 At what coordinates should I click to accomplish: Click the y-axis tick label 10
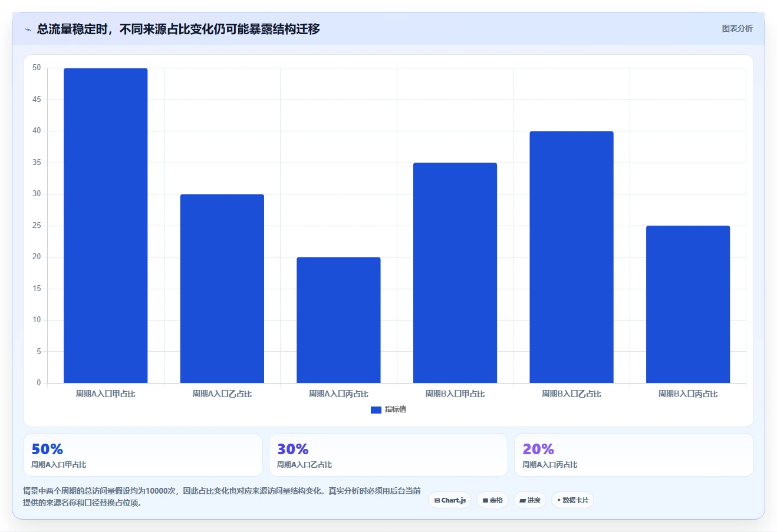pos(37,320)
